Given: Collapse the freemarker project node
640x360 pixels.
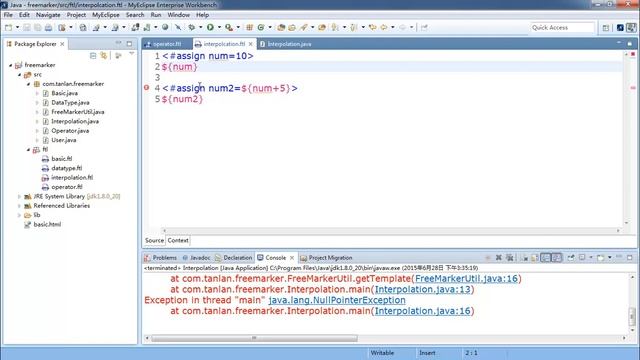Looking at the screenshot, I should click(11, 65).
